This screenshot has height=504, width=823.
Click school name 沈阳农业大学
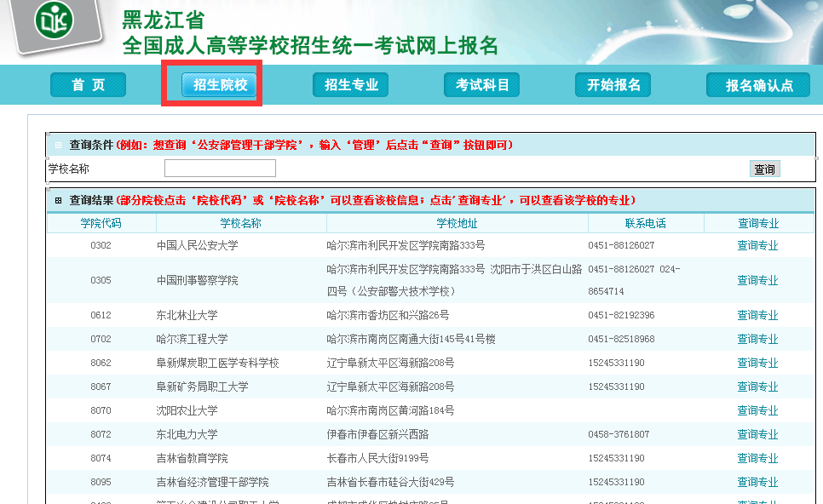[187, 410]
